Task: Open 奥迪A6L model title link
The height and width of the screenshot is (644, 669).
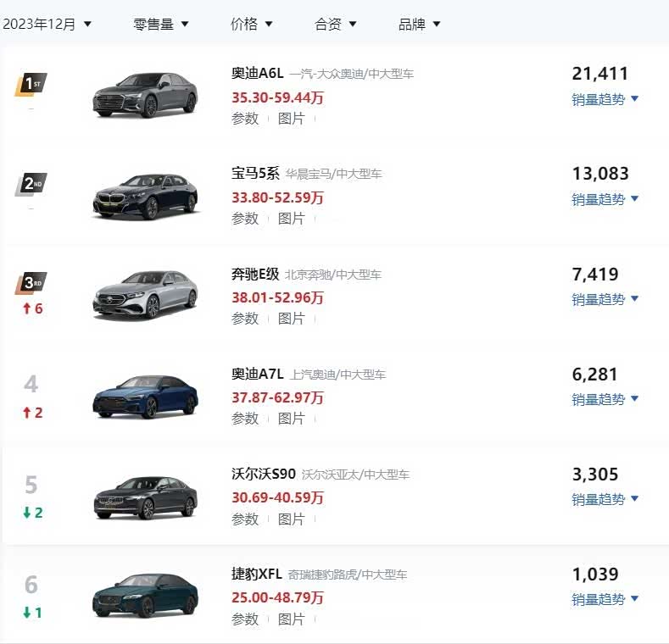Action: click(x=258, y=74)
